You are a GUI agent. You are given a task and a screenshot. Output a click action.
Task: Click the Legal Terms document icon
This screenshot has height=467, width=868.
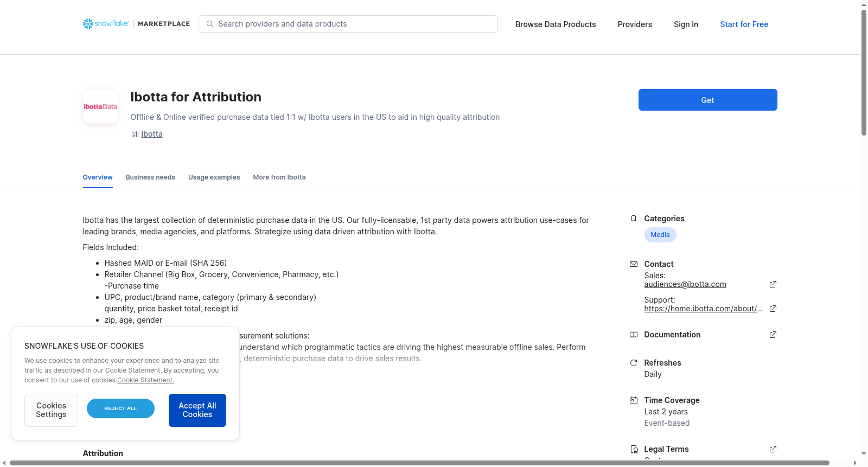click(634, 449)
